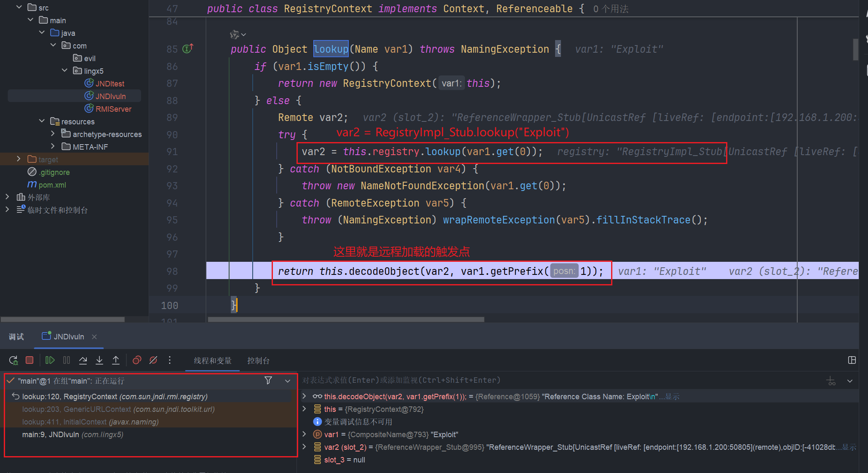This screenshot has height=473, width=868.
Task: Select the evil package folder
Action: coord(89,58)
